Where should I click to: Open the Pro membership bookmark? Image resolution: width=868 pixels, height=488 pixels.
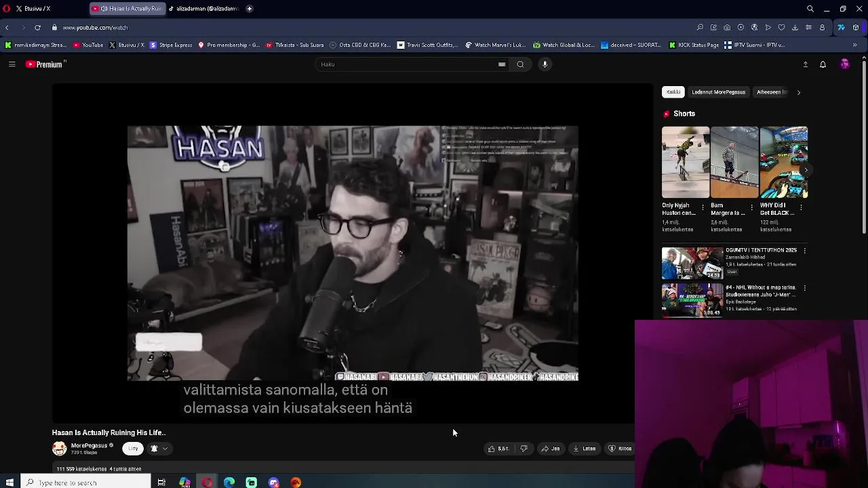229,45
